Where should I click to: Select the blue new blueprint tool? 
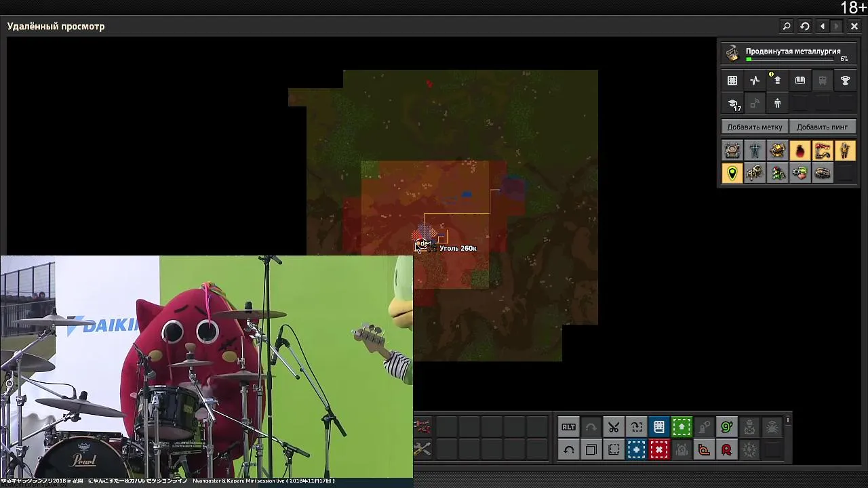(x=636, y=449)
